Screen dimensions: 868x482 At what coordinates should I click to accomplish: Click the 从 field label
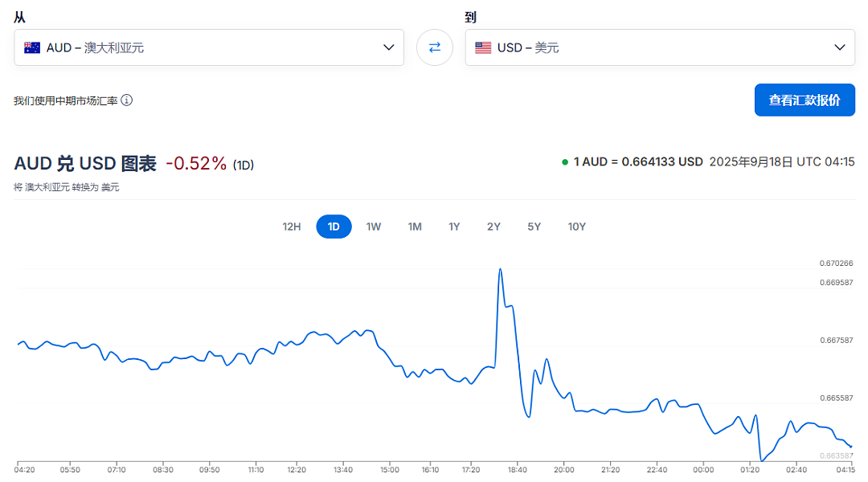tap(19, 17)
